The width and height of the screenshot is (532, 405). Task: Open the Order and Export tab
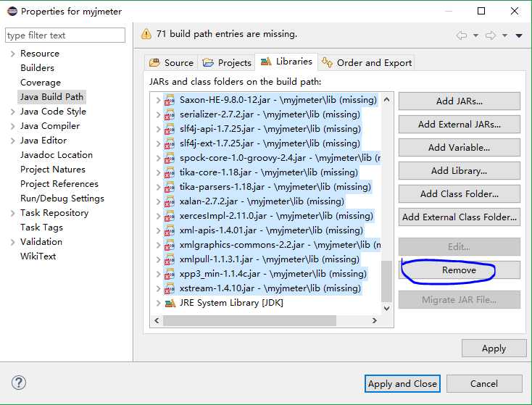tap(367, 63)
